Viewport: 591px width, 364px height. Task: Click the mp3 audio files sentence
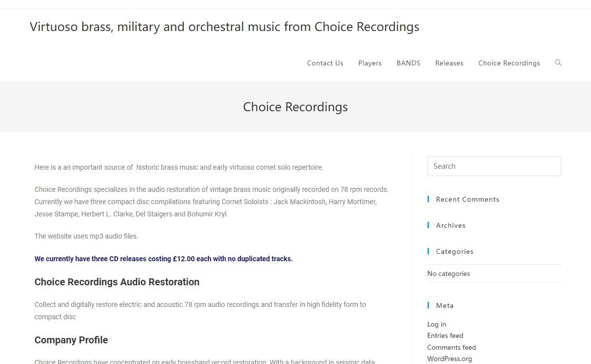[x=86, y=236]
